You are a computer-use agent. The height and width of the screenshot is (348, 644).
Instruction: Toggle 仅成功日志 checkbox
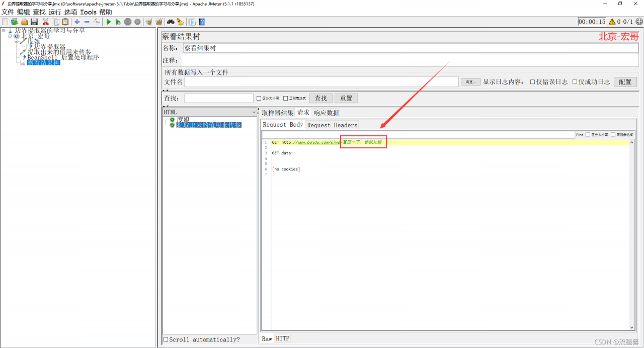pyautogui.click(x=575, y=82)
